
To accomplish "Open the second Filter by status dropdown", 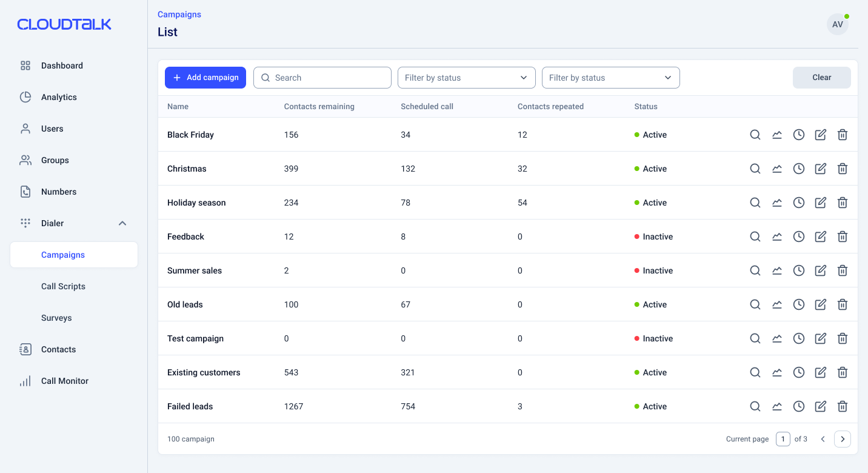I will coord(610,78).
